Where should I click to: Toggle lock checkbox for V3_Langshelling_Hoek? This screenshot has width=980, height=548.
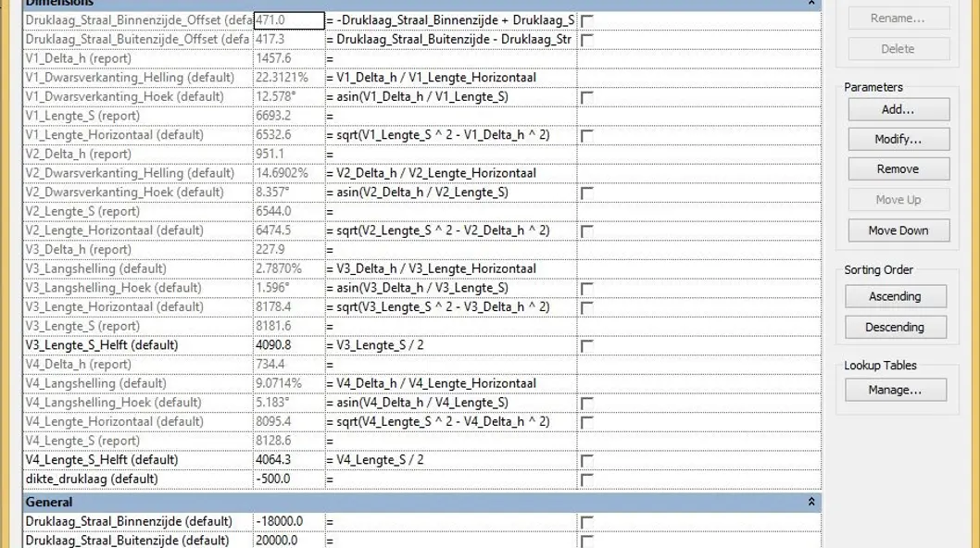(x=586, y=290)
